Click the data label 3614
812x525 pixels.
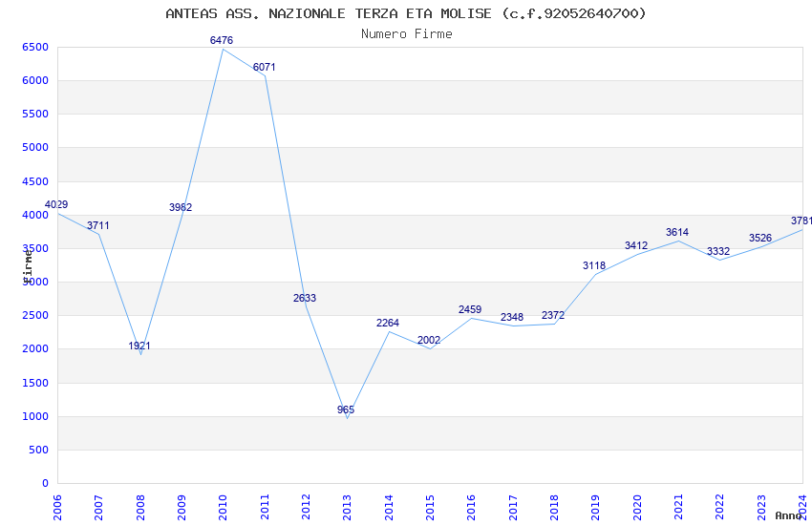[x=677, y=232]
